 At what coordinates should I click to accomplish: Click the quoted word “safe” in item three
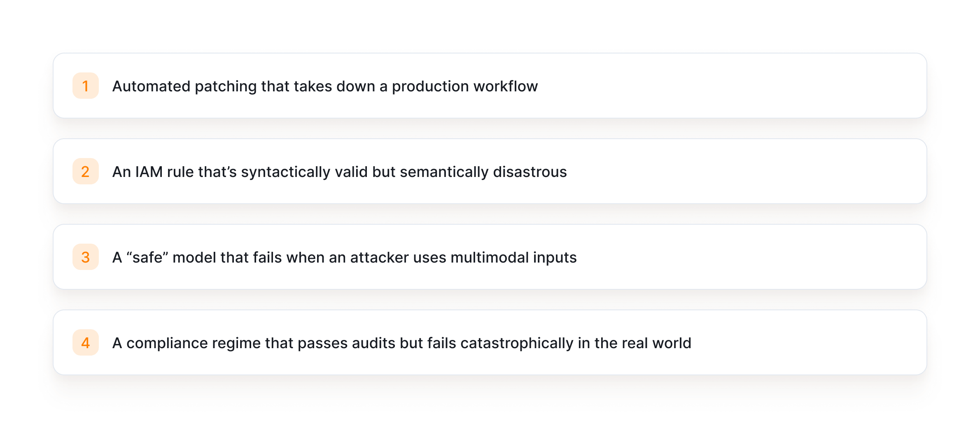147,257
